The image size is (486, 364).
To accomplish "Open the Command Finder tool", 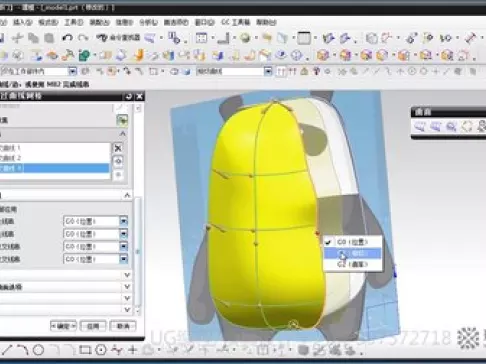I will pos(118,38).
